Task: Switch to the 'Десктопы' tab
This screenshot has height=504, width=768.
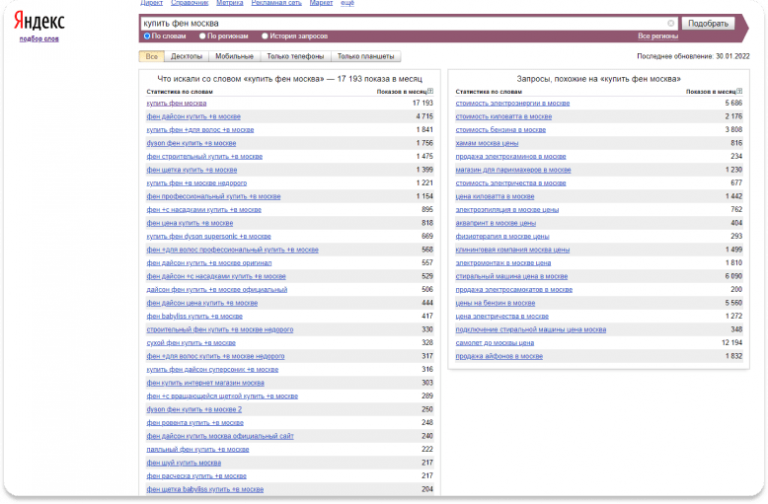Action: (185, 57)
